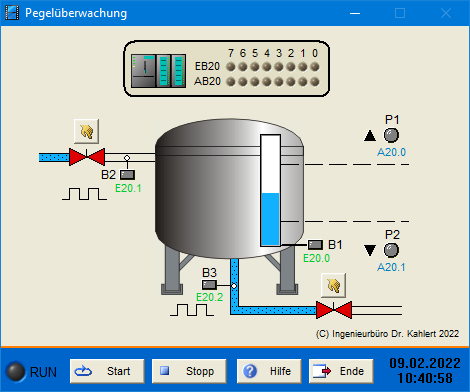Click the P2 indicator lamp
Viewport: 470px width, 392px height.
[391, 250]
